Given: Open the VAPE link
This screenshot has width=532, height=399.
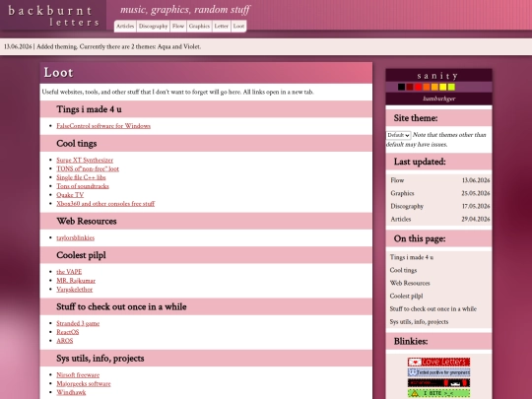Looking at the screenshot, I should coord(69,272).
